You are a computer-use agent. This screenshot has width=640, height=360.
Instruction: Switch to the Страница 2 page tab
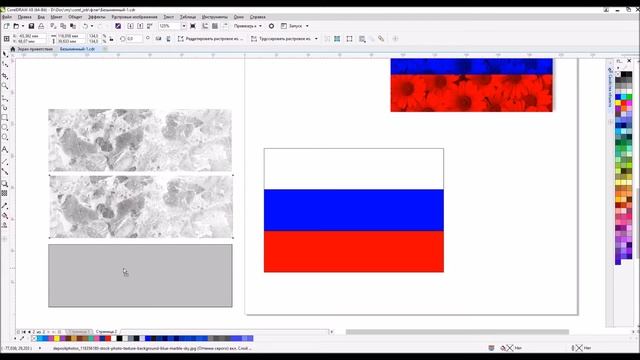106,332
